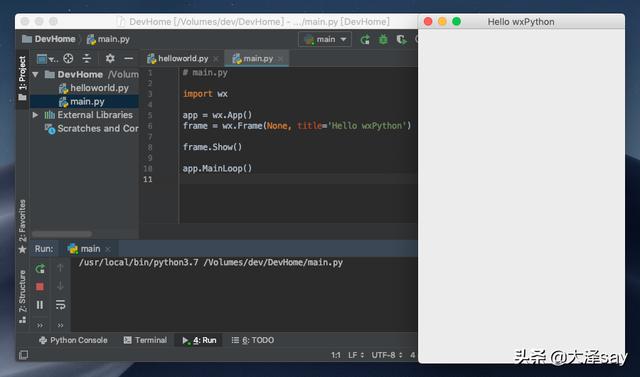This screenshot has width=640, height=377.
Task: Go up the stack trace with the up arrow
Action: coord(60,268)
